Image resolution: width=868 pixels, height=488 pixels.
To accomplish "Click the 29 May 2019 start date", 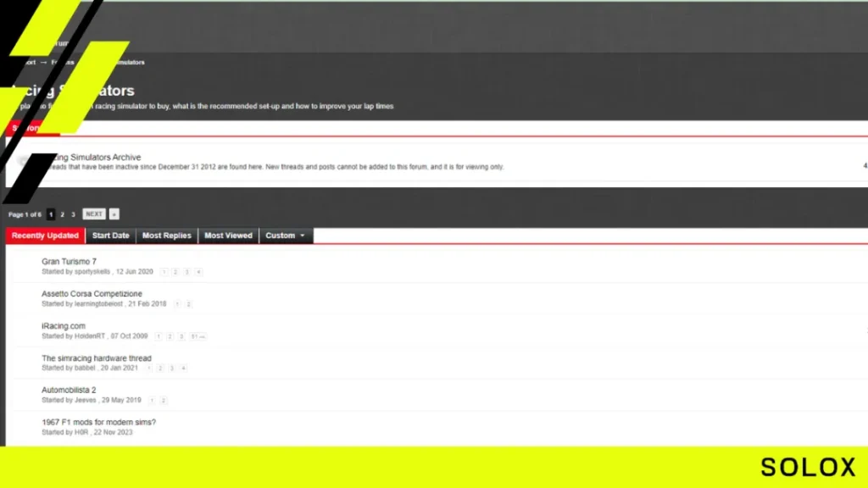I will (x=121, y=400).
